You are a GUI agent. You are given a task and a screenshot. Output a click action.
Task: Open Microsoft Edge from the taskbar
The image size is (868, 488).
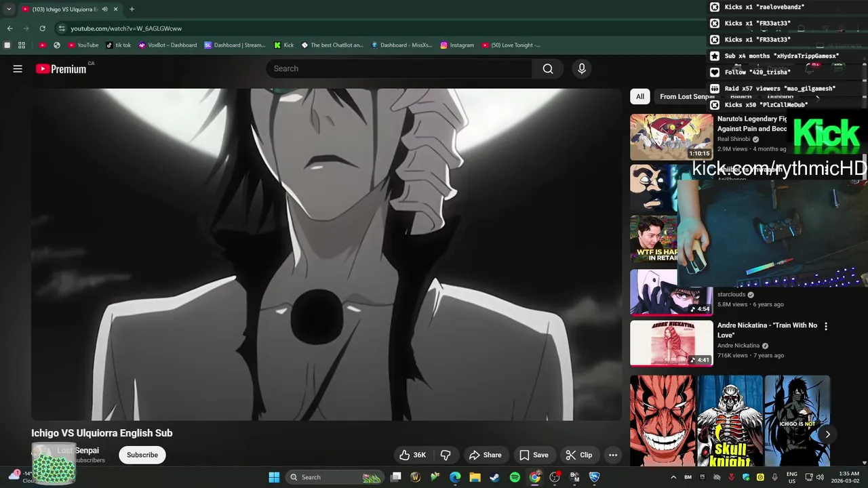[x=455, y=477]
